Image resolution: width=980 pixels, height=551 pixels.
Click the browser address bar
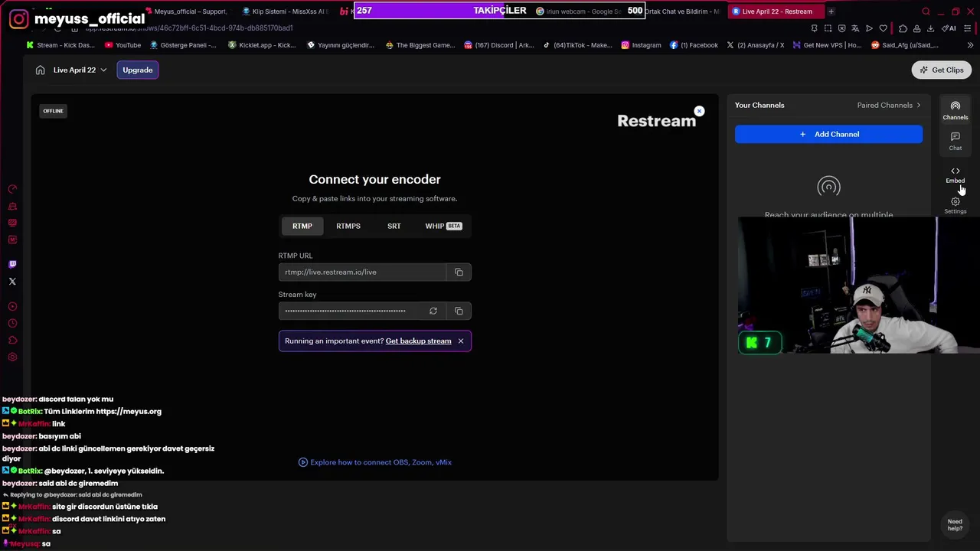tap(444, 28)
